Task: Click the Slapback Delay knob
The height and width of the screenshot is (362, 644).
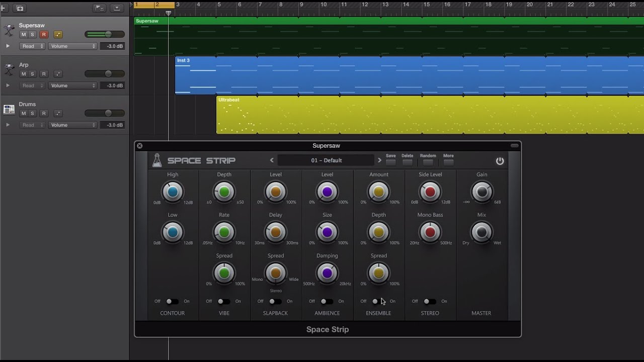Action: coord(276,232)
